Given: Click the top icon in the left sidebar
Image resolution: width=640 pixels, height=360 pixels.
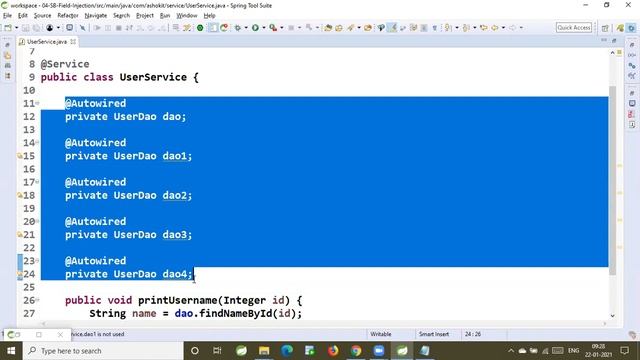Looking at the screenshot, I should coord(8,45).
